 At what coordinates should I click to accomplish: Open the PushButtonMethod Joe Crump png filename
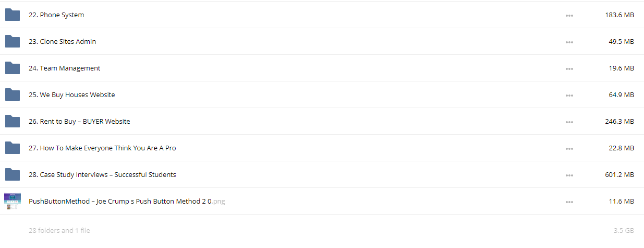(127, 202)
